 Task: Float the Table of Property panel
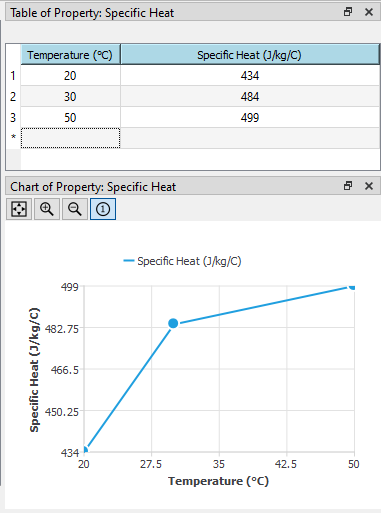[348, 12]
